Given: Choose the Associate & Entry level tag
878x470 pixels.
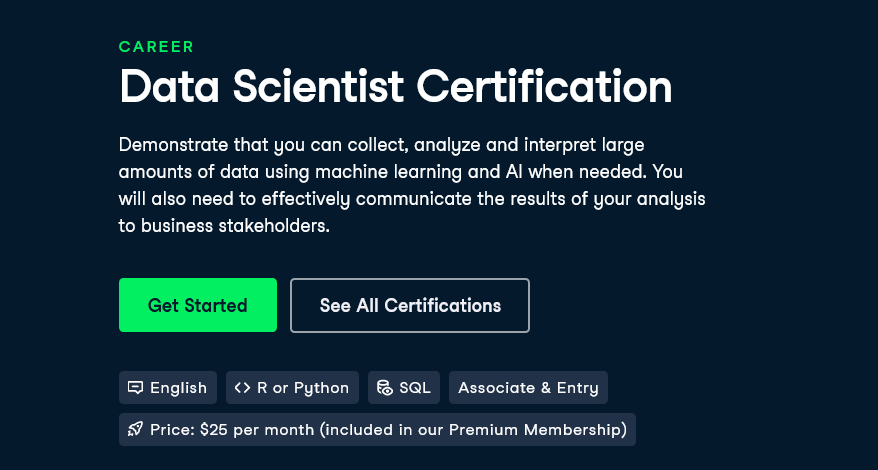Looking at the screenshot, I should point(528,388).
